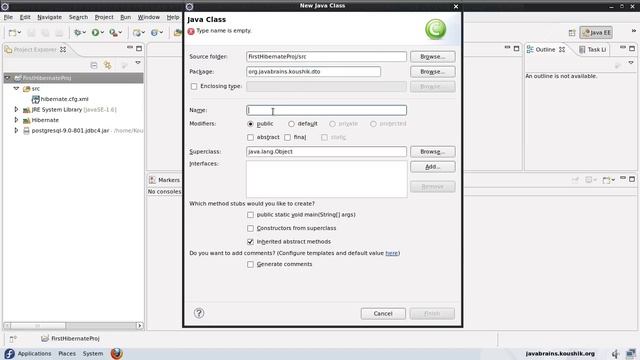The height and width of the screenshot is (360, 640).
Task: Uncheck Inherited abstract methods option
Action: (x=250, y=242)
